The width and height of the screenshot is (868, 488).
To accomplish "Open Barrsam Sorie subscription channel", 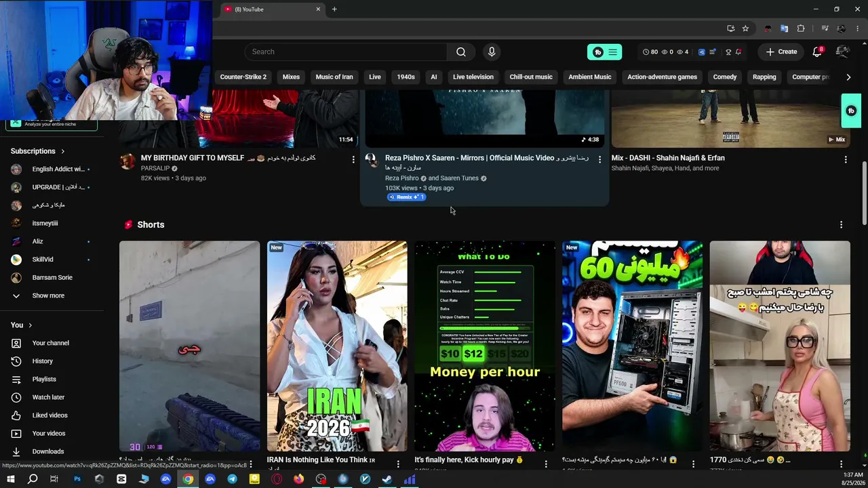I will pos(52,277).
